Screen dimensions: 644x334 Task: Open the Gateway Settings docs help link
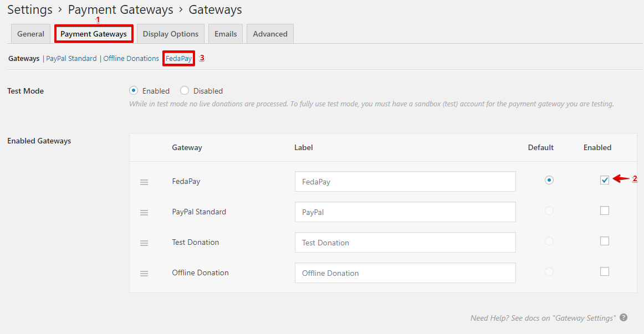[x=543, y=318]
